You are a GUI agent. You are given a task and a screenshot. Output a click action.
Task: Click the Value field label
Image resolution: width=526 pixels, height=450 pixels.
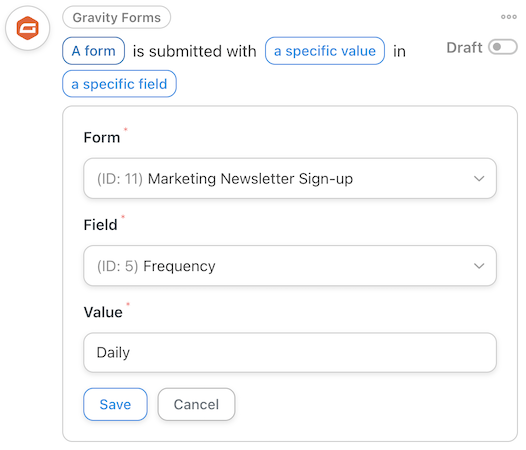tap(103, 312)
